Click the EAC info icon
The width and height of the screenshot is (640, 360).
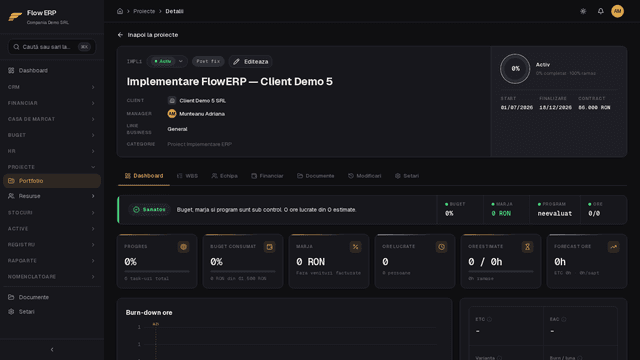[564, 319]
